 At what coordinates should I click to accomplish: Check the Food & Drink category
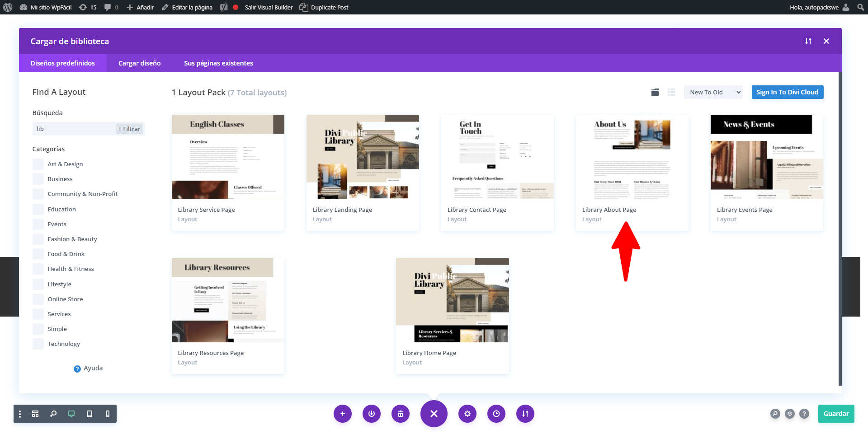[x=38, y=254]
